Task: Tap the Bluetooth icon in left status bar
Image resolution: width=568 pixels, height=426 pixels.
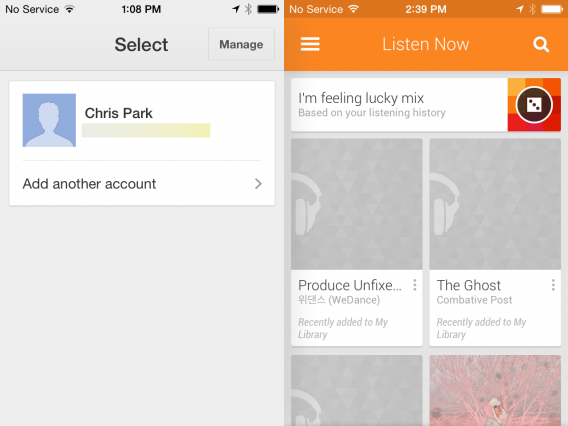Action: pyautogui.click(x=248, y=9)
